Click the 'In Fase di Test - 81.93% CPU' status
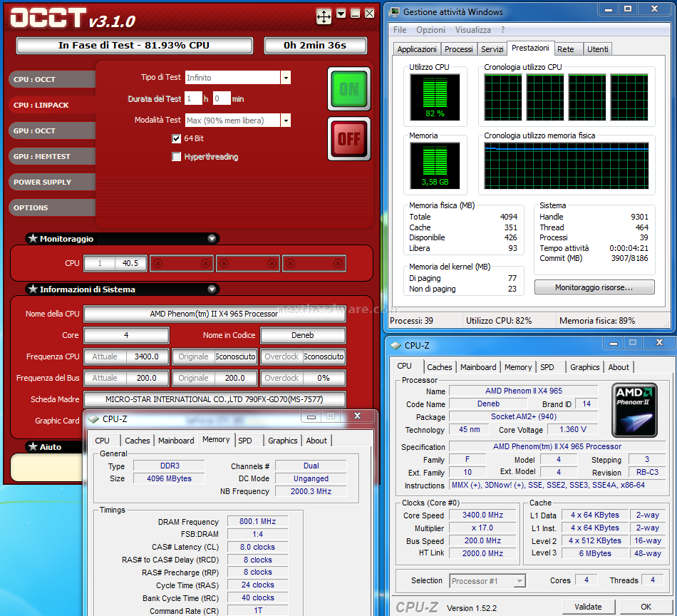This screenshot has width=677, height=616. [x=134, y=46]
